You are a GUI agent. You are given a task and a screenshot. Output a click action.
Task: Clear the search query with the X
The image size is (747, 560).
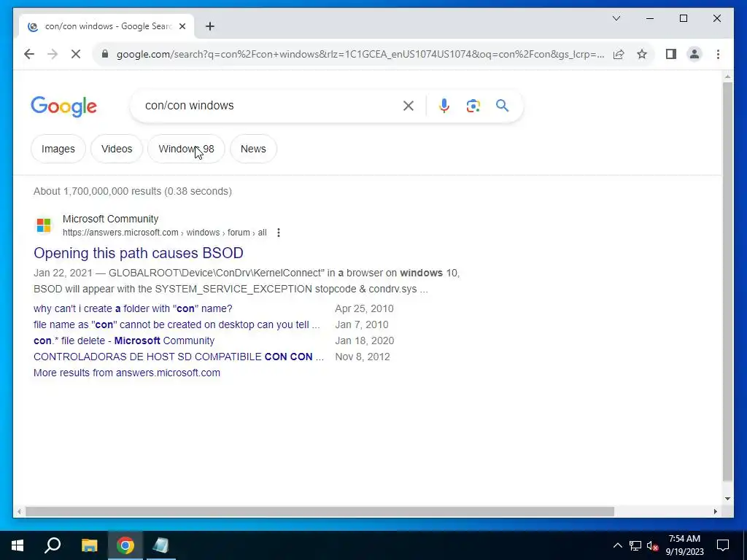(409, 106)
